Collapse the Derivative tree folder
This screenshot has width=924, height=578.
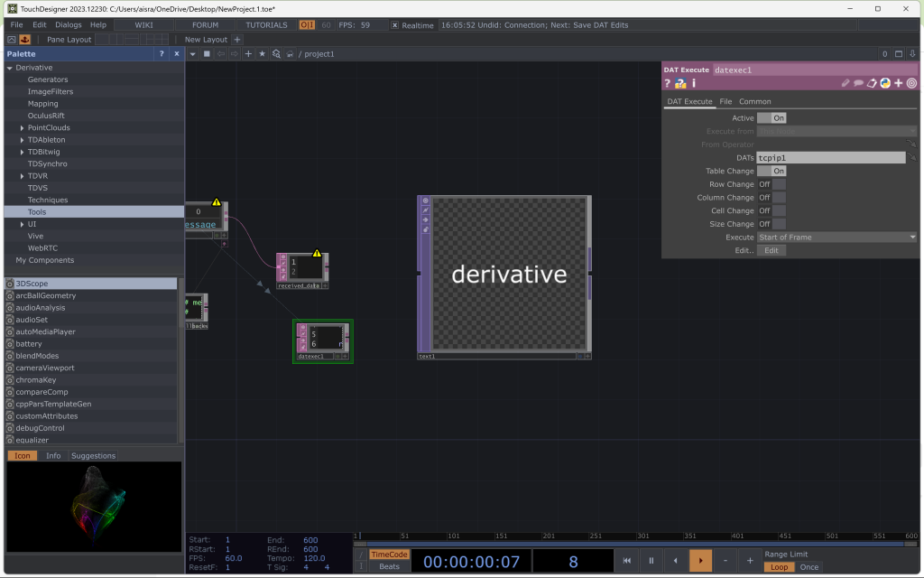point(9,68)
